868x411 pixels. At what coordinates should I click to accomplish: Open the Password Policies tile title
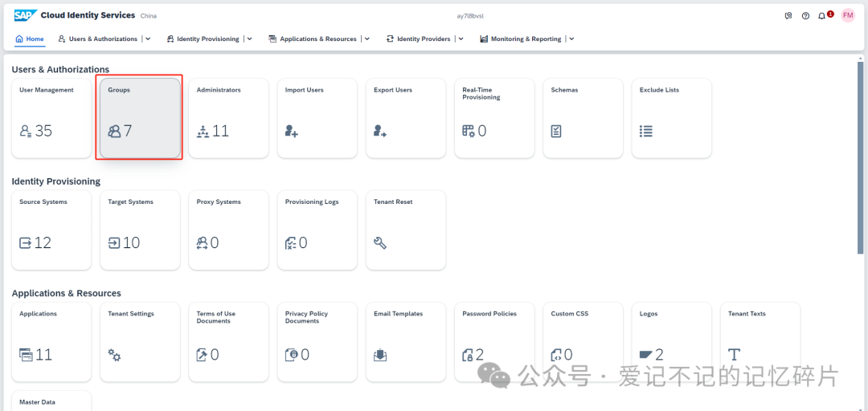pyautogui.click(x=489, y=314)
